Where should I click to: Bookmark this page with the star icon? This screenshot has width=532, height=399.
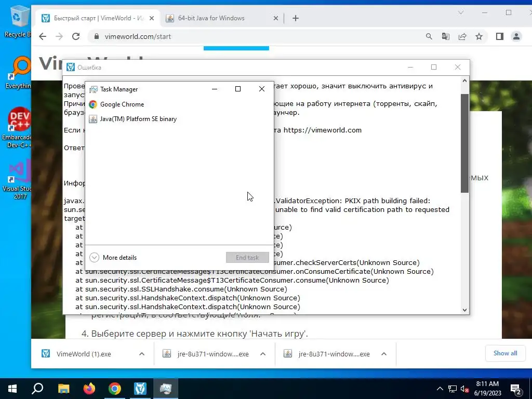tap(478, 36)
